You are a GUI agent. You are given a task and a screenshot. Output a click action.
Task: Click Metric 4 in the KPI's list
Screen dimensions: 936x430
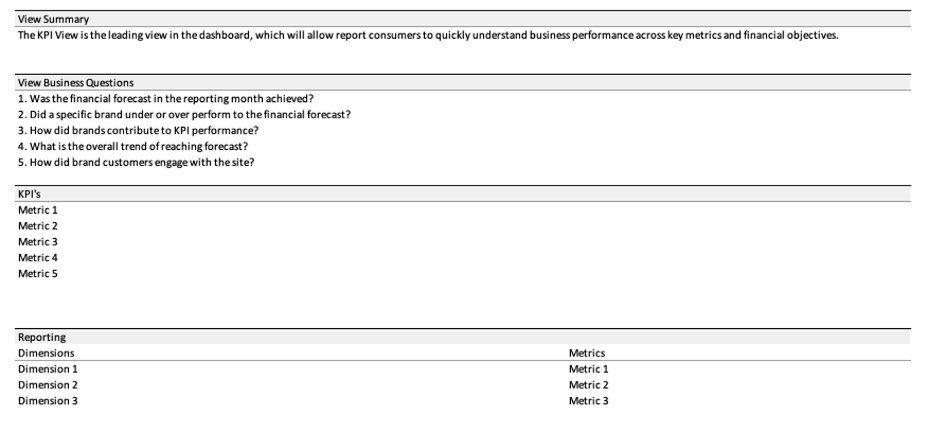(x=38, y=258)
